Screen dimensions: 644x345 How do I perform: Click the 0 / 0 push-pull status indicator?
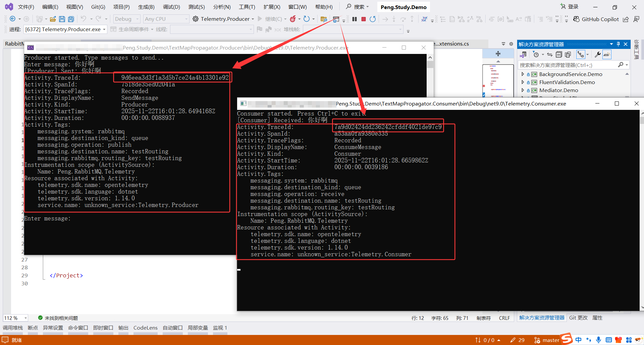click(488, 340)
